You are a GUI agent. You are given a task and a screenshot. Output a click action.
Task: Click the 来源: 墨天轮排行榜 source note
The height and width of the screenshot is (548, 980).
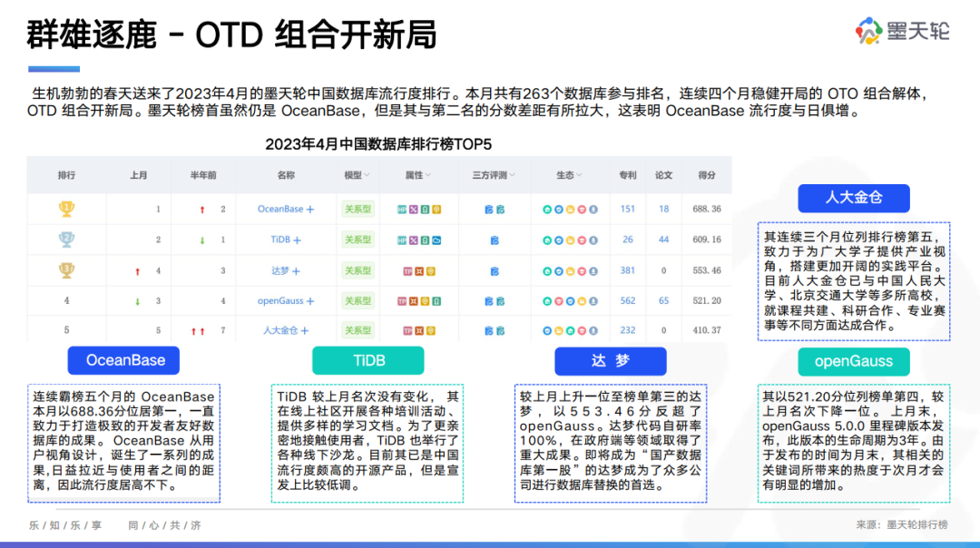pos(902,525)
